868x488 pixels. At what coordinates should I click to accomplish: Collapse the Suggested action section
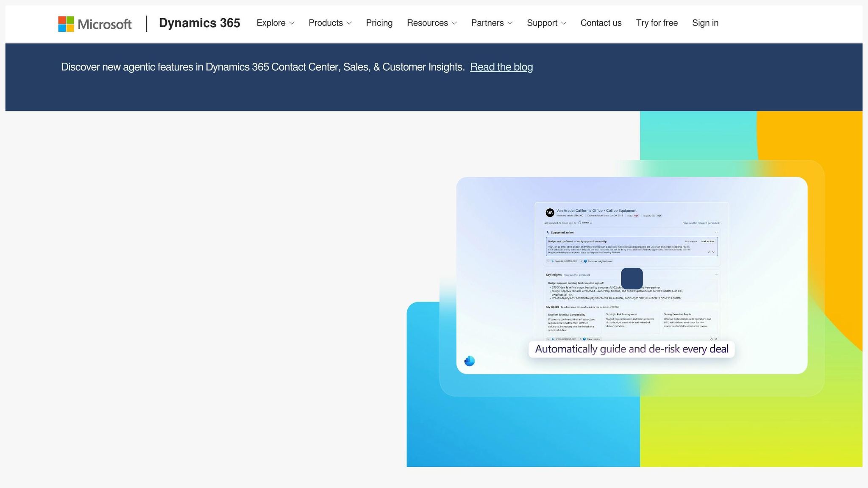click(716, 233)
